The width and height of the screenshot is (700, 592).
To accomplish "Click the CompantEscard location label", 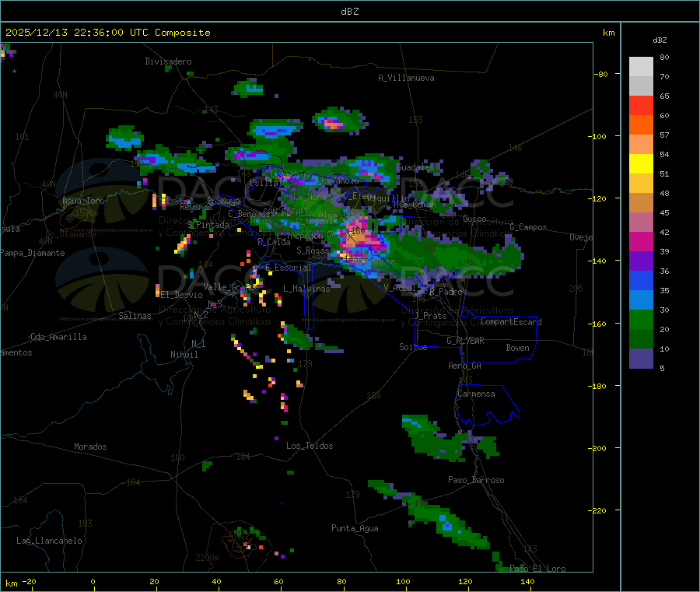I will click(511, 322).
